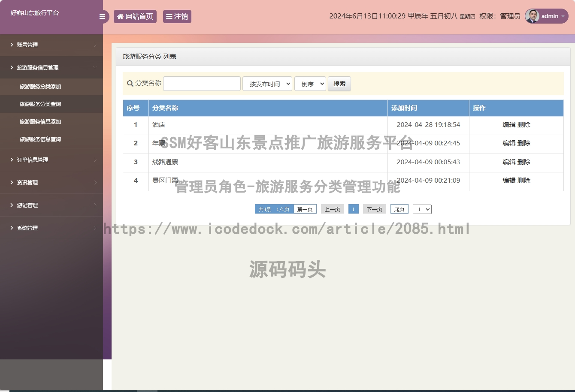Click timestamp 2024-04-09 00:05:43
This screenshot has height=392, width=575.
pos(428,162)
